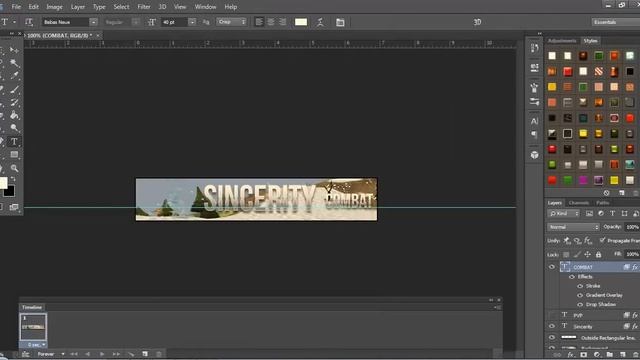Toggle visibility of Effects on COMBAT layer
This screenshot has width=640, height=360.
tap(572, 277)
